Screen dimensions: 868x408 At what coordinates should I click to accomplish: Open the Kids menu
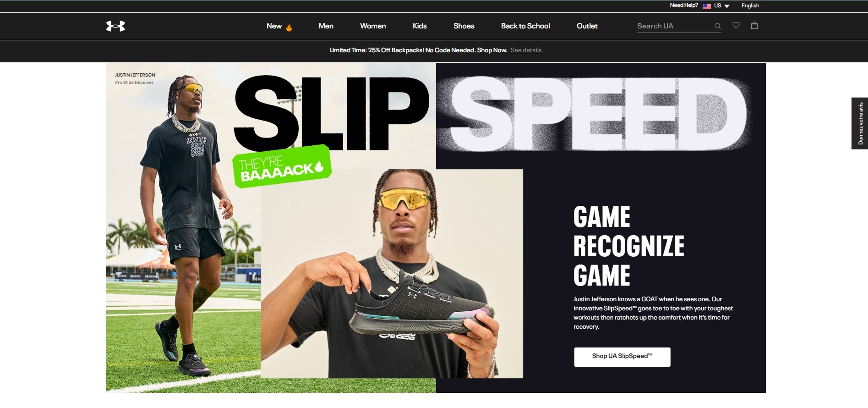(x=420, y=26)
